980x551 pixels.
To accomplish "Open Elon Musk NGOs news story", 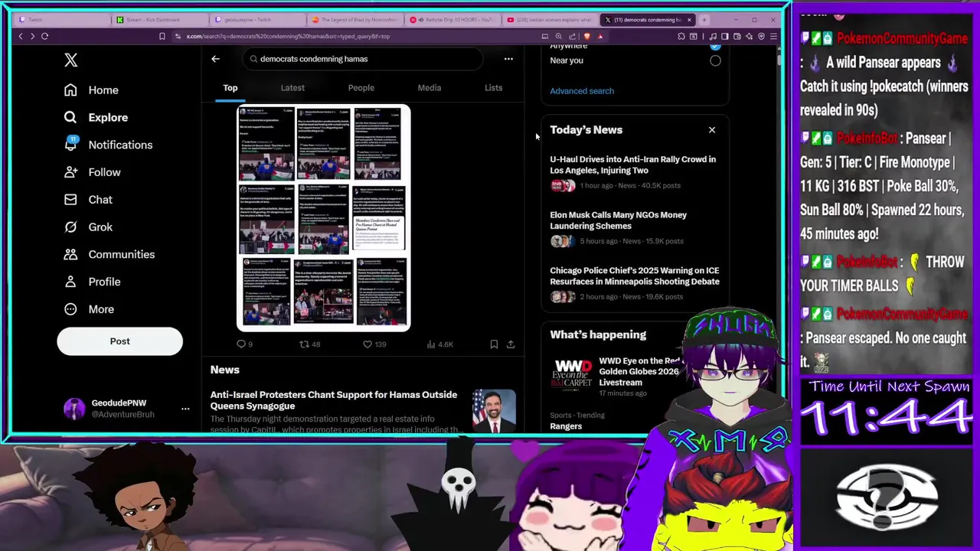I will point(634,227).
